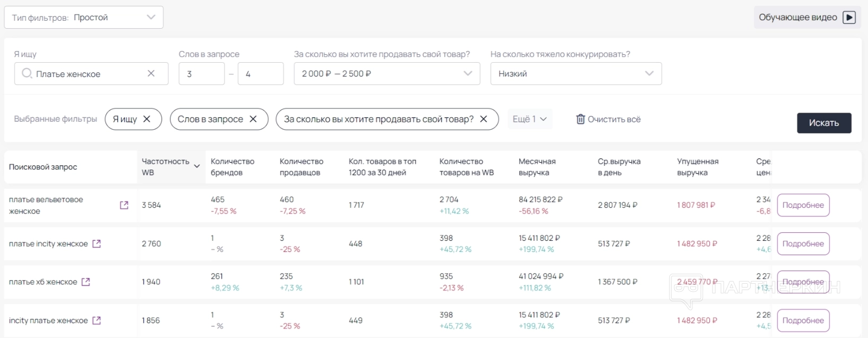The image size is (868, 338).
Task: Remove the 'Слов в запросе' filter chip
Action: coord(253,119)
